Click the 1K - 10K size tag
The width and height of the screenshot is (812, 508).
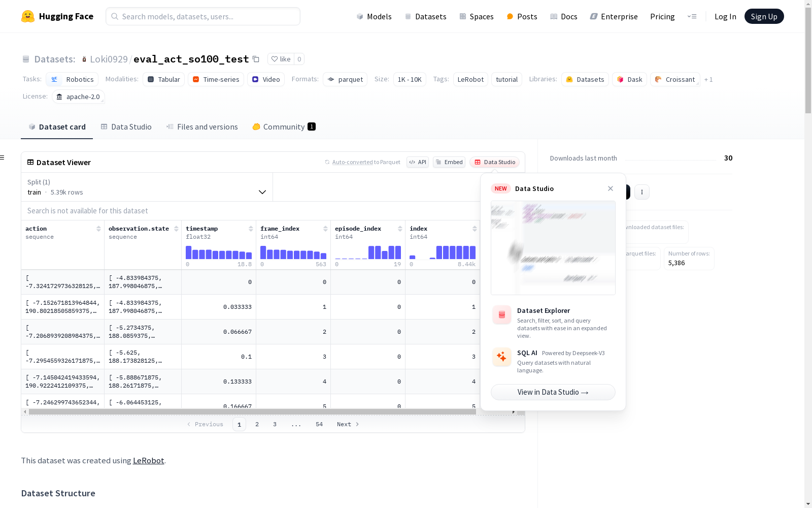(410, 79)
